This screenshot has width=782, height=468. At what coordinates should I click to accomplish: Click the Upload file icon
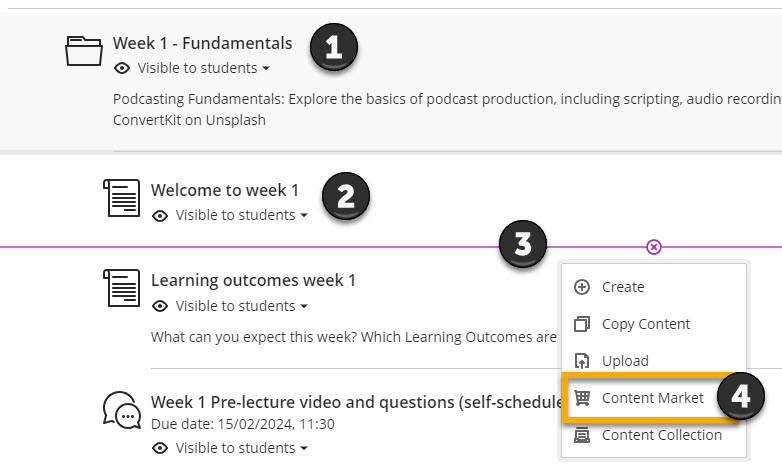pyautogui.click(x=582, y=361)
